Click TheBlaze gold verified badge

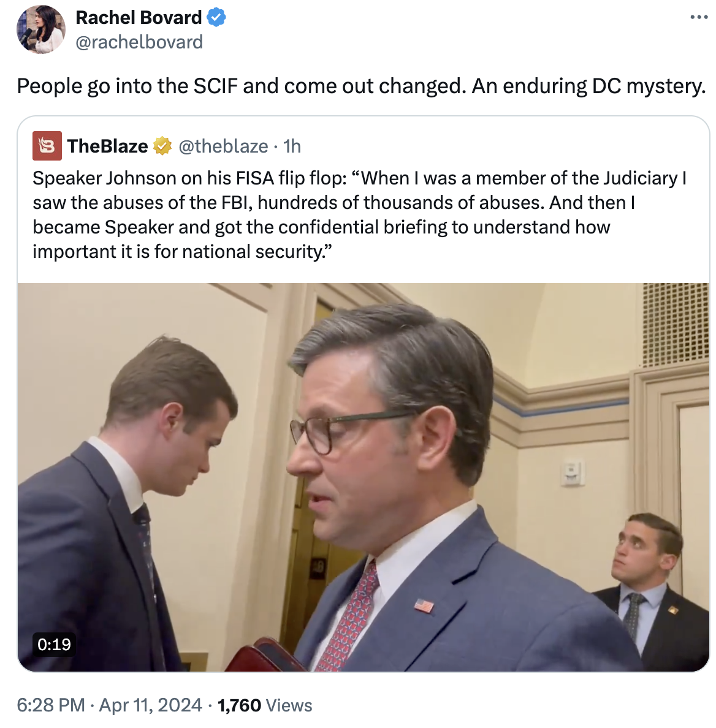coord(162,146)
